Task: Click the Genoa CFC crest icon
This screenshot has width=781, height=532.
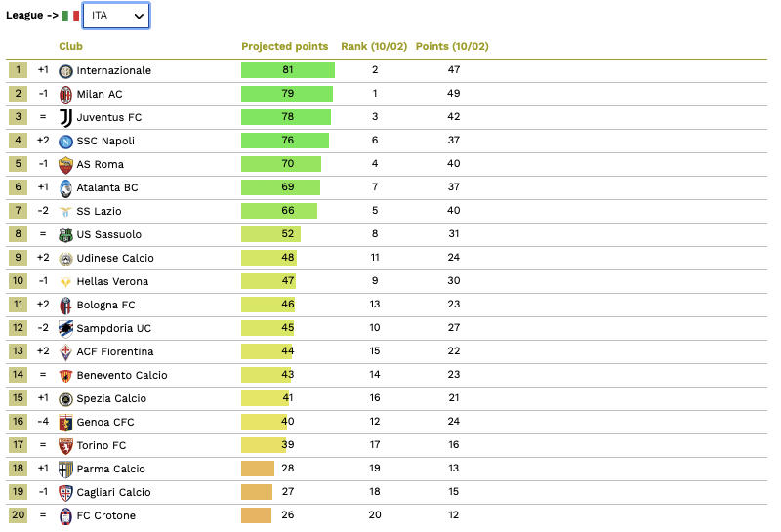Action: 65,422
